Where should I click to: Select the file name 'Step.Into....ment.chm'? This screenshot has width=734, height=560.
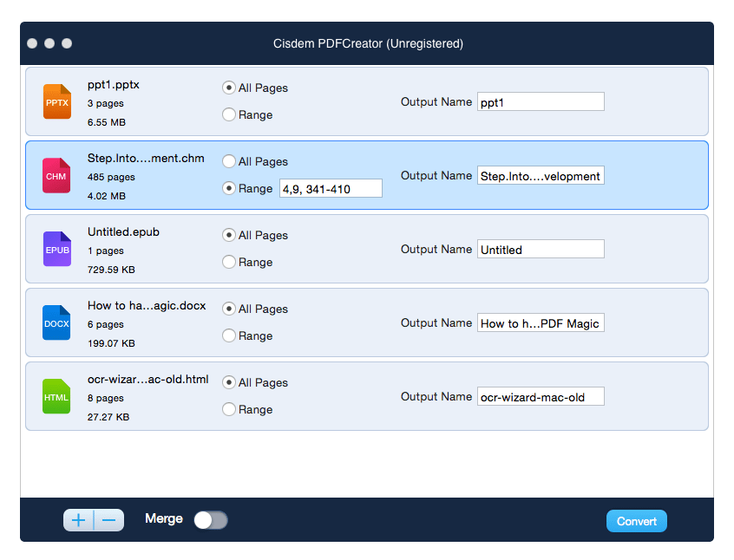(x=146, y=158)
